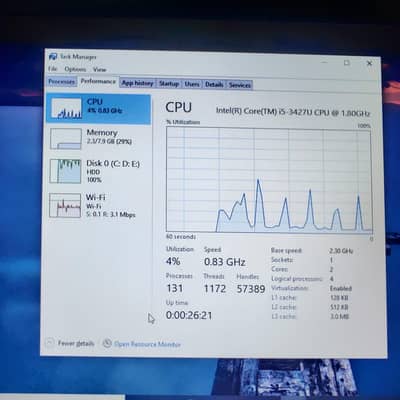Click the up time 0:00:26:21 value
This screenshot has height=400, width=400.
tap(189, 315)
